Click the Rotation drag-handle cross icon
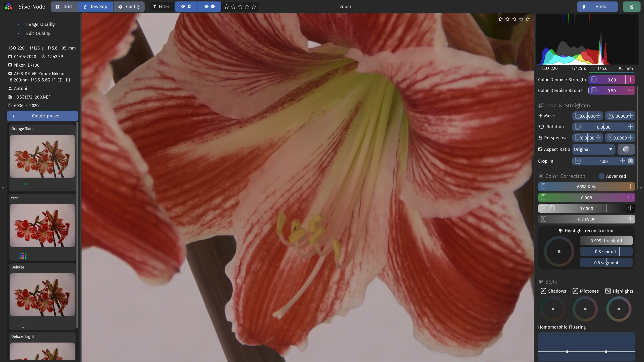 point(630,127)
